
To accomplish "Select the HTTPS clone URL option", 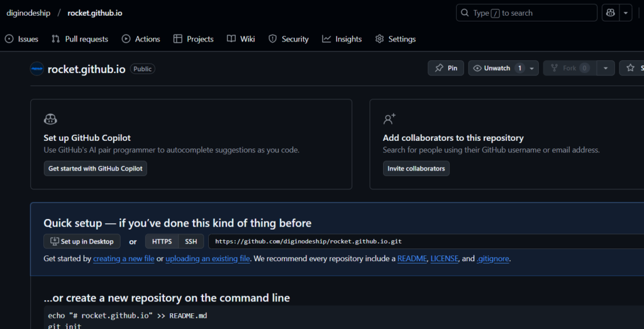I will pyautogui.click(x=162, y=242).
